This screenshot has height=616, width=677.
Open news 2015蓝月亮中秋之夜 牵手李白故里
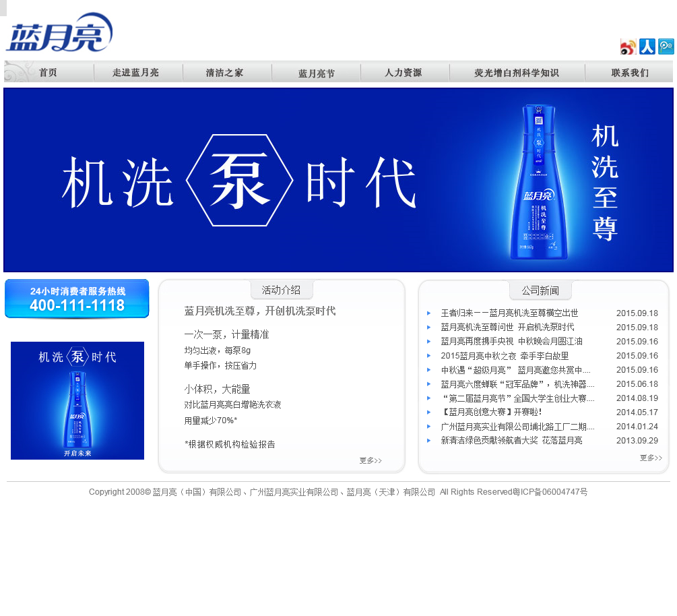(x=505, y=356)
